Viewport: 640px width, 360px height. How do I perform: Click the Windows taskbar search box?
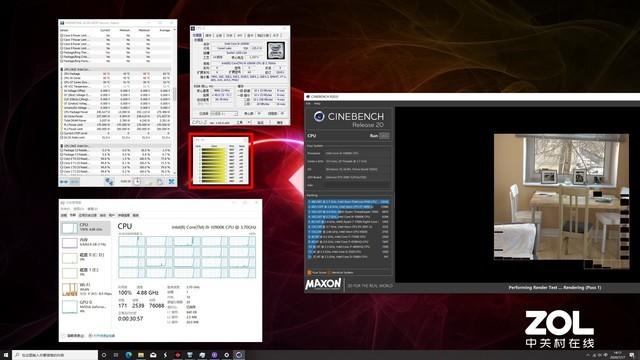pos(55,355)
